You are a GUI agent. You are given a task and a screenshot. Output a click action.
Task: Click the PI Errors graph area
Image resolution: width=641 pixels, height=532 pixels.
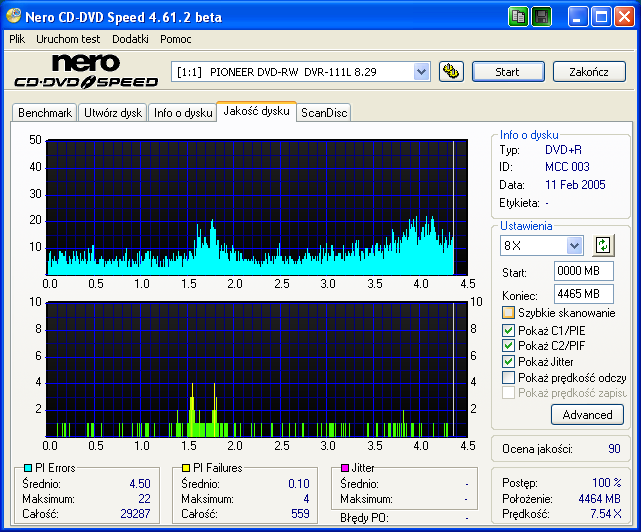pos(257,207)
